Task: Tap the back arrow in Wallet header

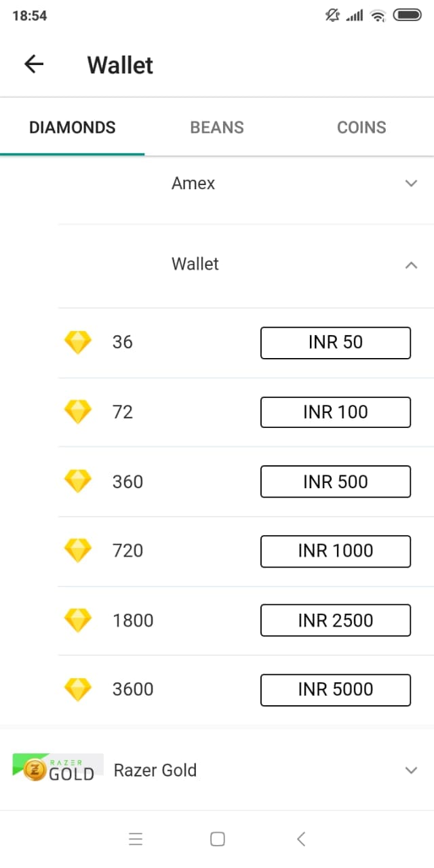Action: point(34,64)
